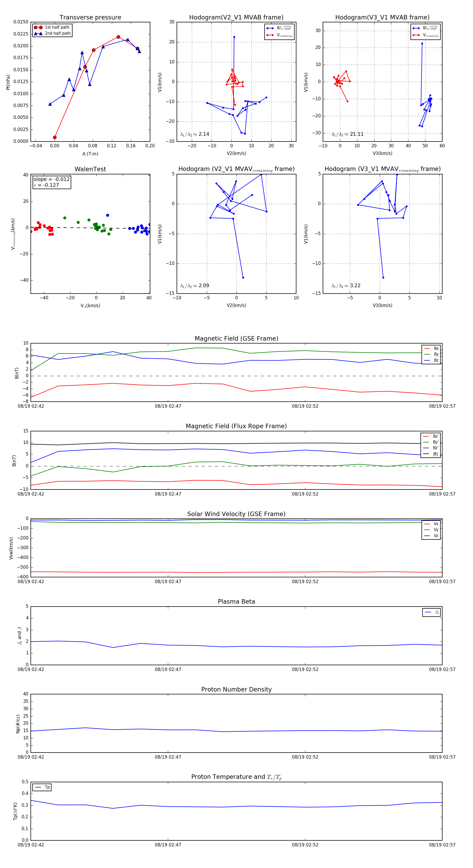Click the V_remaining(km/s) y-axis label in WalenTest
The height and width of the screenshot is (868, 473).
point(13,234)
